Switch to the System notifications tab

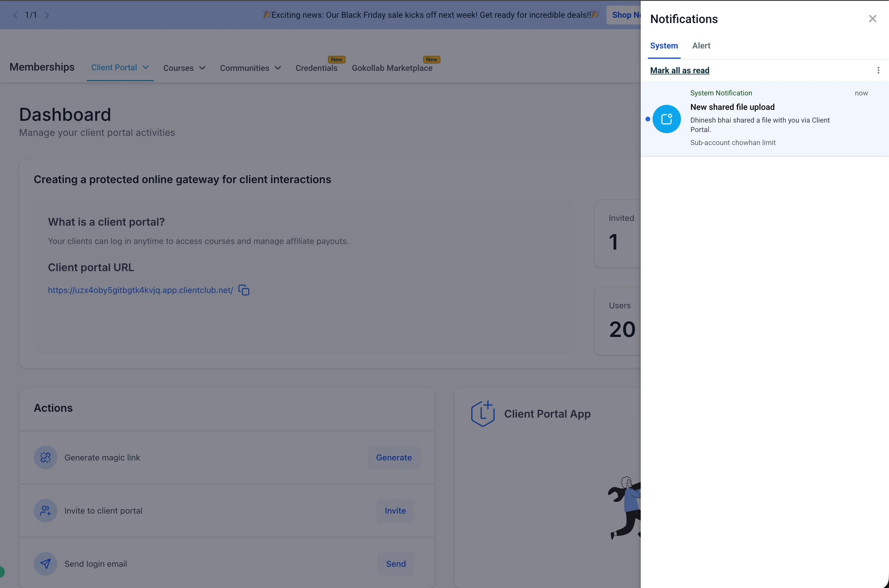[664, 46]
